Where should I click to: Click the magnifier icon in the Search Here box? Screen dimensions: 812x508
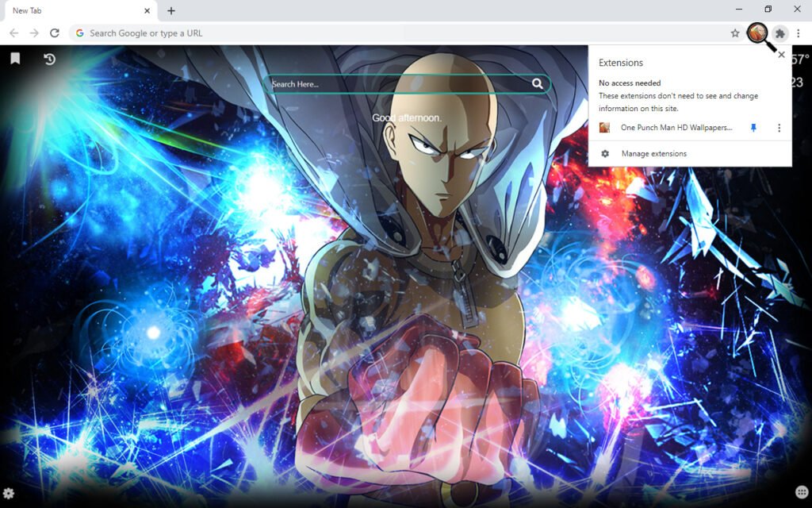[538, 83]
